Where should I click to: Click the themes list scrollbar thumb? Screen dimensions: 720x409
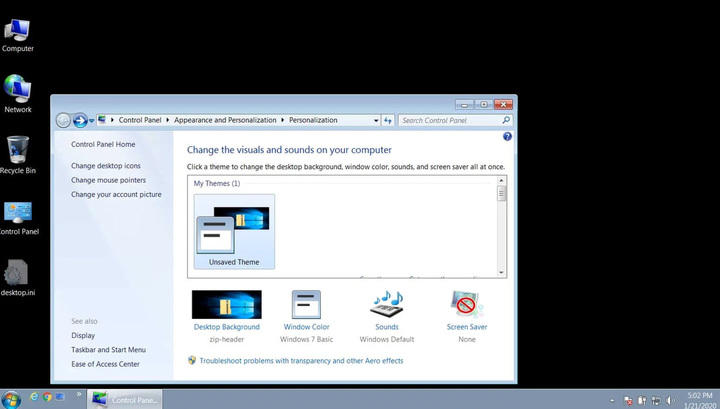click(x=501, y=193)
